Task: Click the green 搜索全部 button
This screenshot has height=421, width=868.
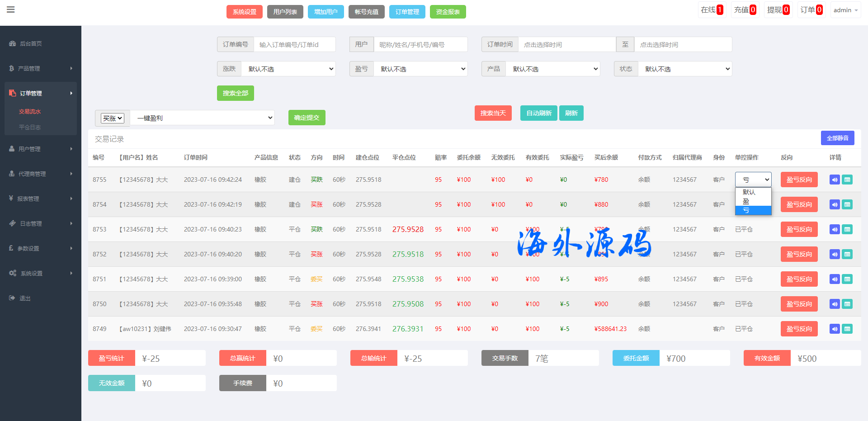Action: [x=235, y=93]
